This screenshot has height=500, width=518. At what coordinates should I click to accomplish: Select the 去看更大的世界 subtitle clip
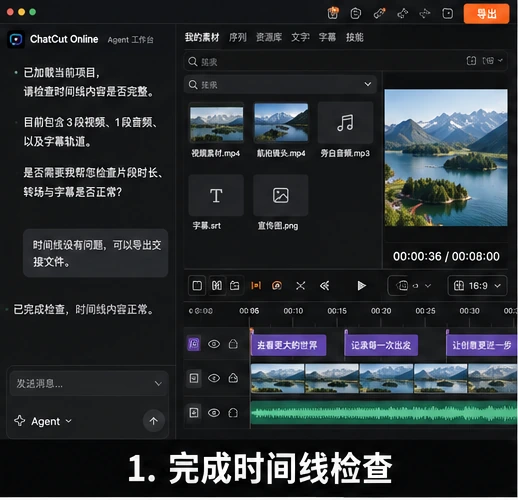[288, 345]
